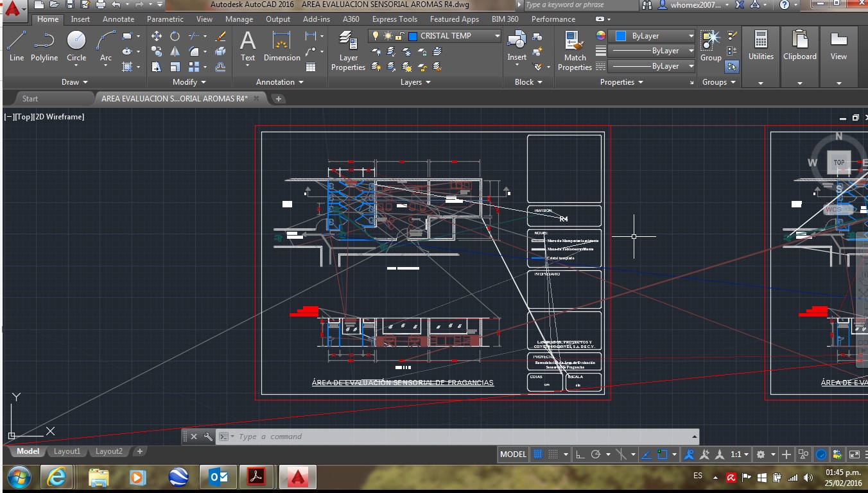
Task: Switch to the Annotate ribbon tab
Action: [119, 19]
